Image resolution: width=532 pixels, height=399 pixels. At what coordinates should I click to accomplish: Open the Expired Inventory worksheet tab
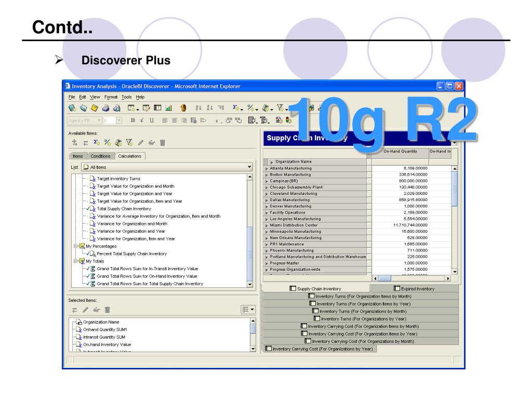tap(414, 289)
